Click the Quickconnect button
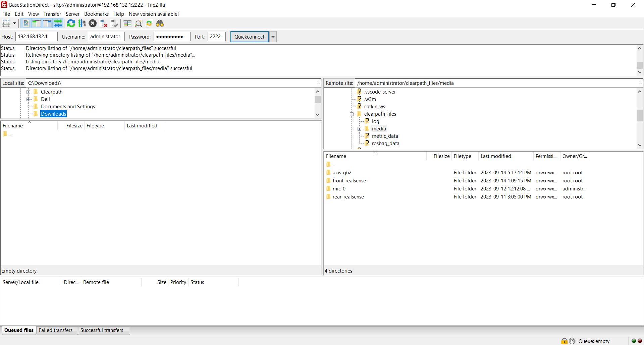 [x=249, y=37]
